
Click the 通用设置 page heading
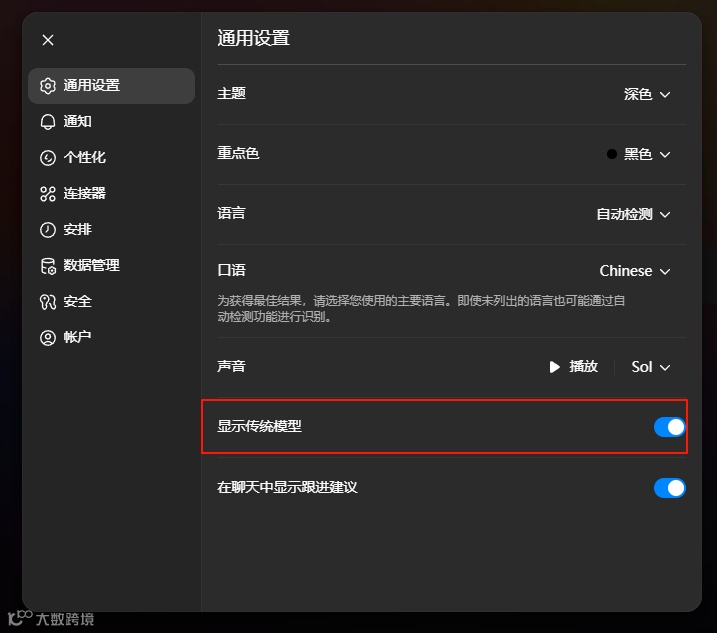(253, 38)
